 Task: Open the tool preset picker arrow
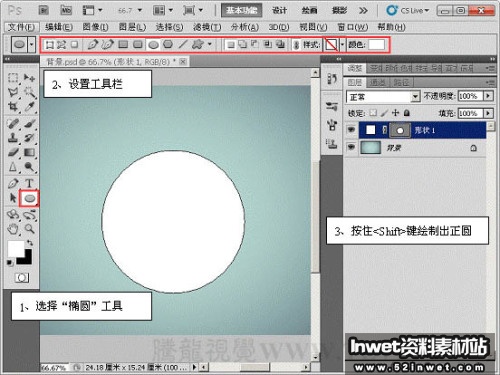click(x=32, y=44)
